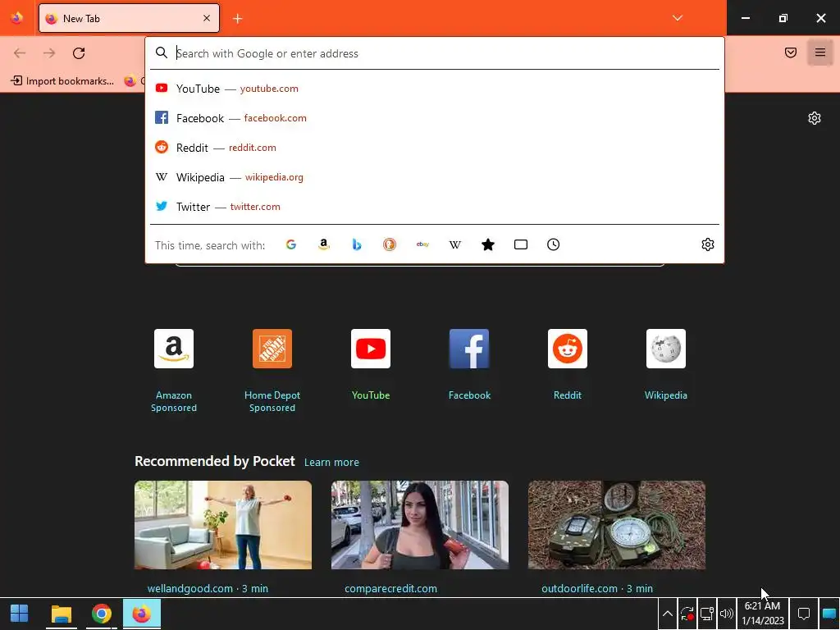Search history via clock icon
This screenshot has height=630, width=840.
554,244
